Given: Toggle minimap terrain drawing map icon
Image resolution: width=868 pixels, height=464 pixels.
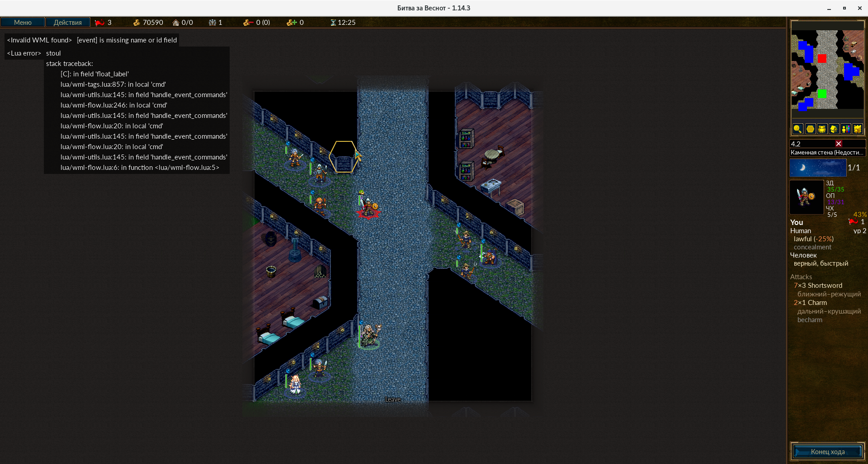Looking at the screenshot, I should click(858, 129).
